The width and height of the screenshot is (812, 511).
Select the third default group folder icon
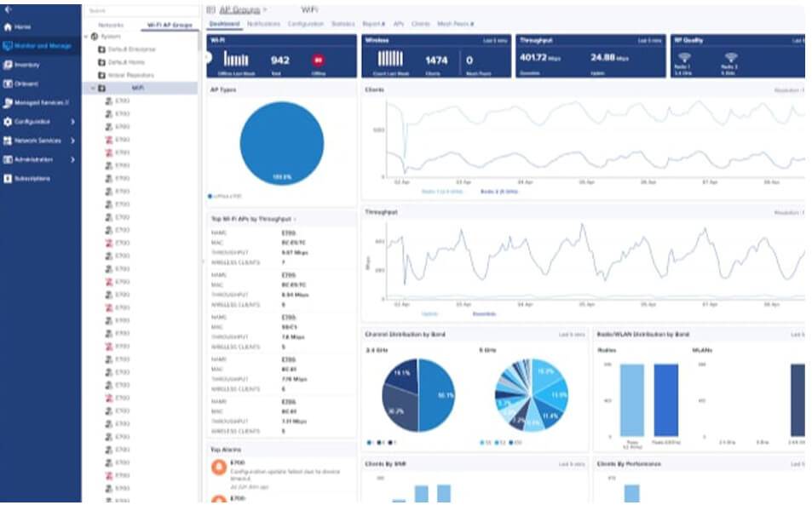tap(102, 75)
